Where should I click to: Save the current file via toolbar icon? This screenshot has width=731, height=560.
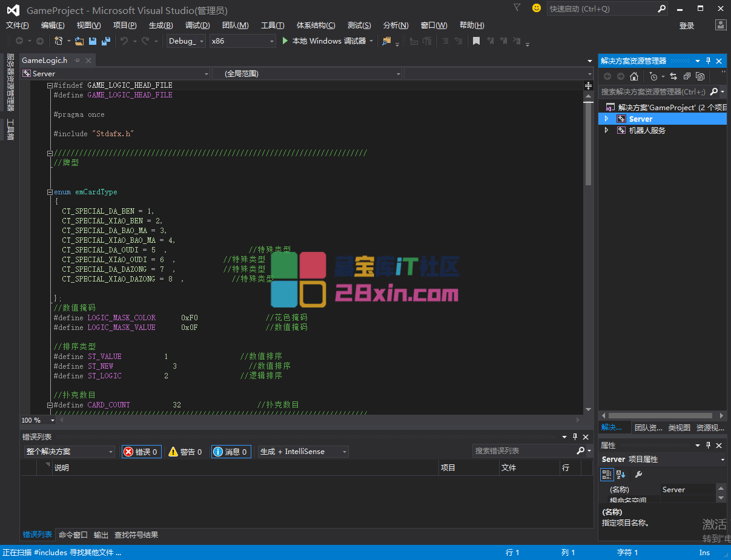(x=93, y=41)
